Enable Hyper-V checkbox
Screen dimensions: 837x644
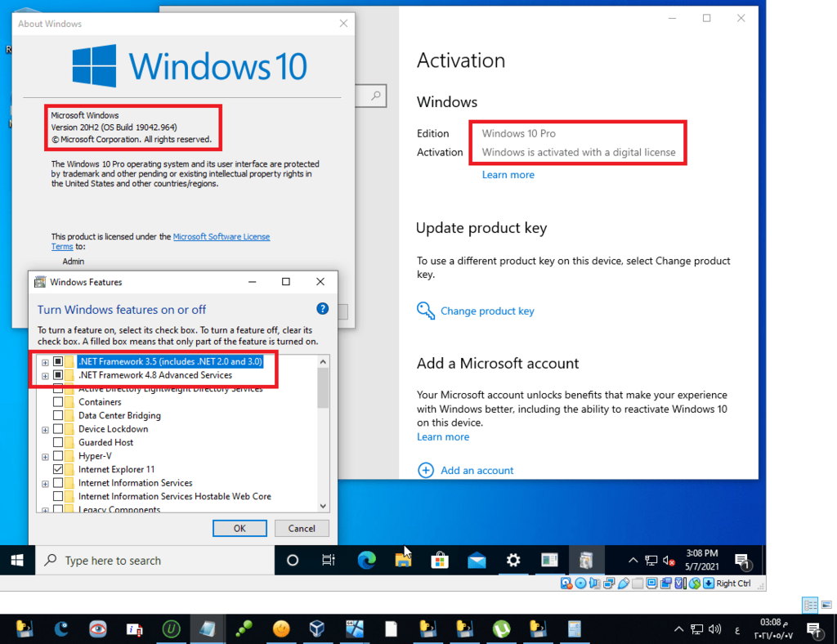(x=58, y=456)
